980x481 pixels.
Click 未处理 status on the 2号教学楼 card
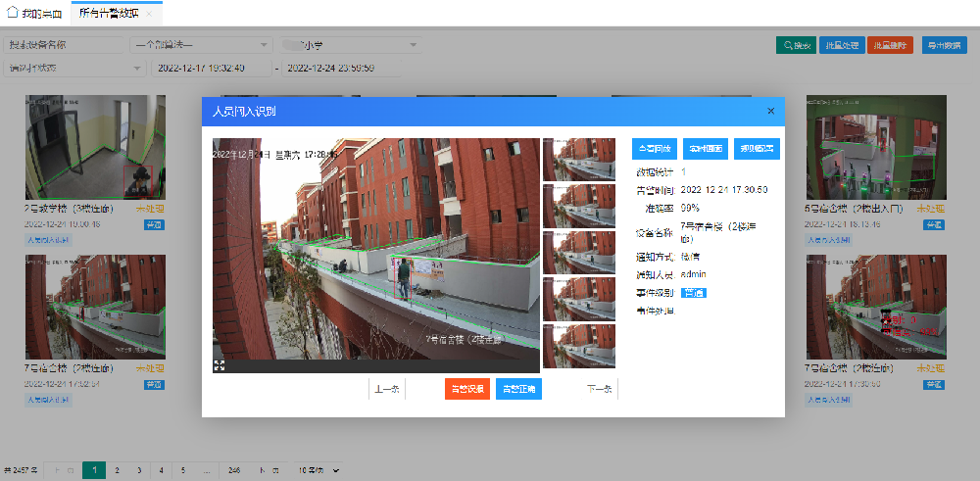pos(150,210)
